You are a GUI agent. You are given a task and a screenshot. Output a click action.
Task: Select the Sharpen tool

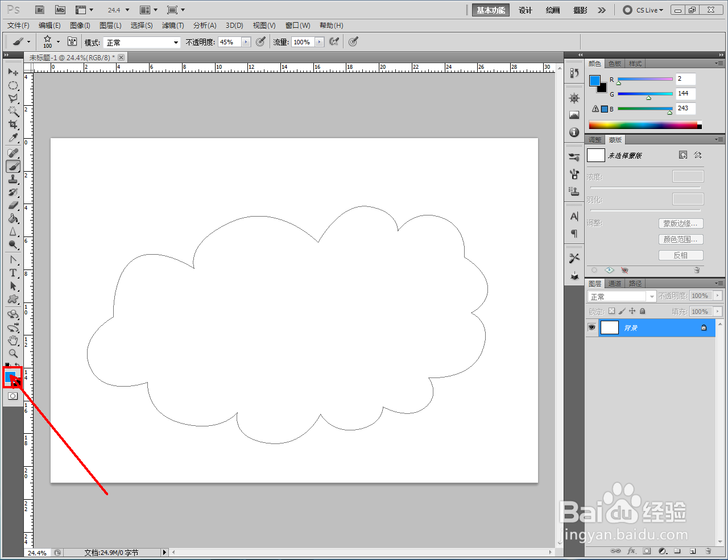click(x=13, y=231)
